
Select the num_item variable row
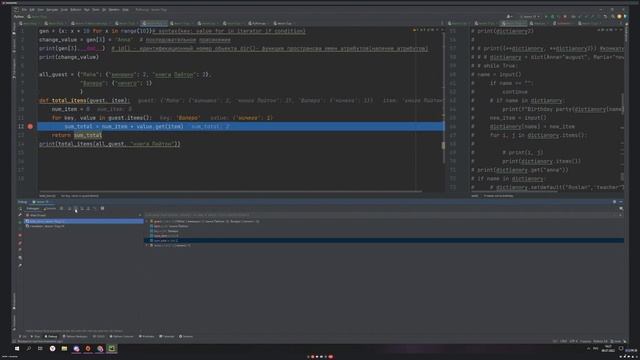(x=384, y=236)
